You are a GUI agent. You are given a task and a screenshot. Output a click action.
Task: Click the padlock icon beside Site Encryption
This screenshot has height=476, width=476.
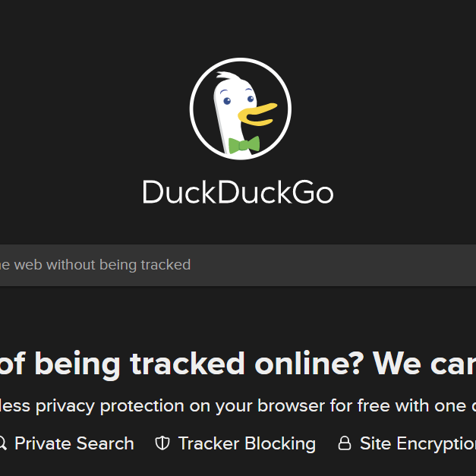coord(345,443)
